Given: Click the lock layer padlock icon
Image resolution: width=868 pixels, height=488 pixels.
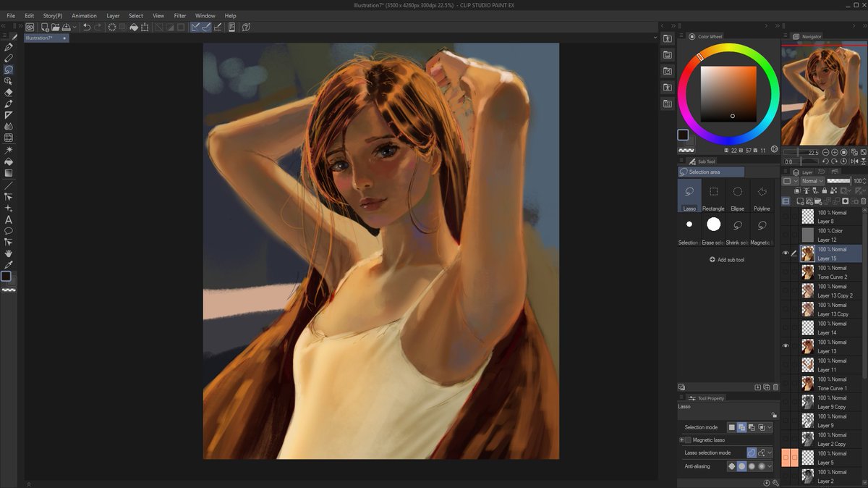Looking at the screenshot, I should (x=825, y=190).
